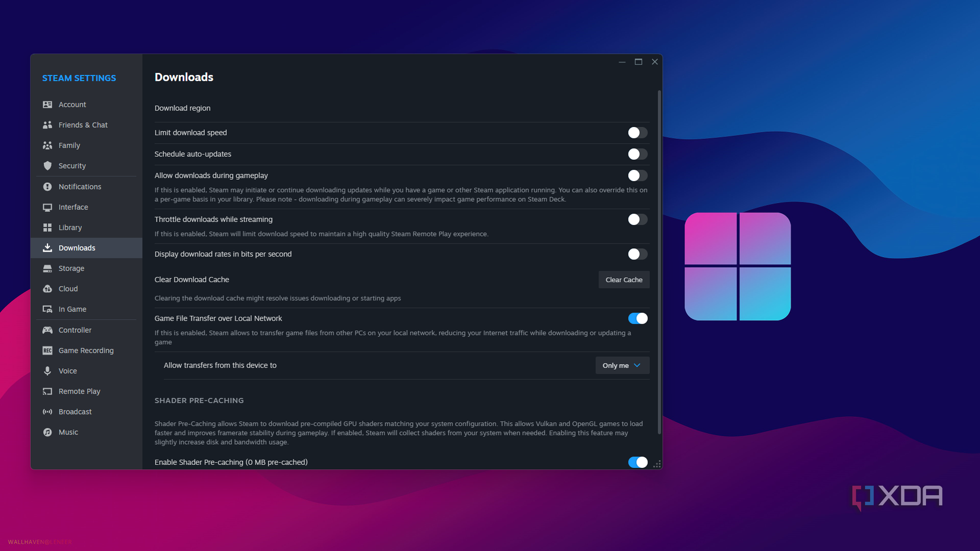Turn off Enable Shader Pre-caching switch

[638, 462]
